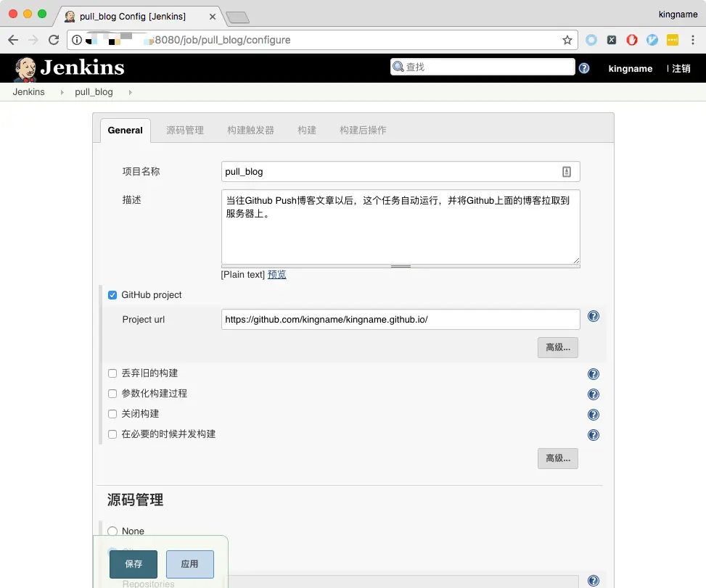The image size is (706, 588).
Task: Click 预览 preview link
Action: pos(277,275)
